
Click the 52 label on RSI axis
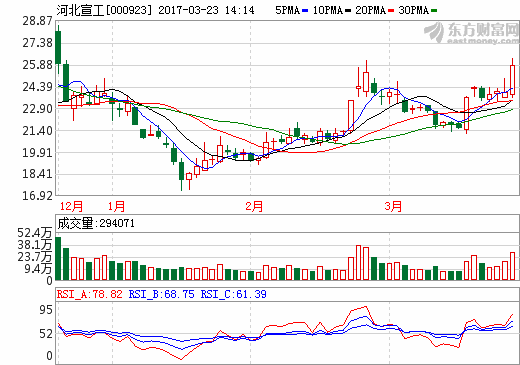(x=46, y=334)
